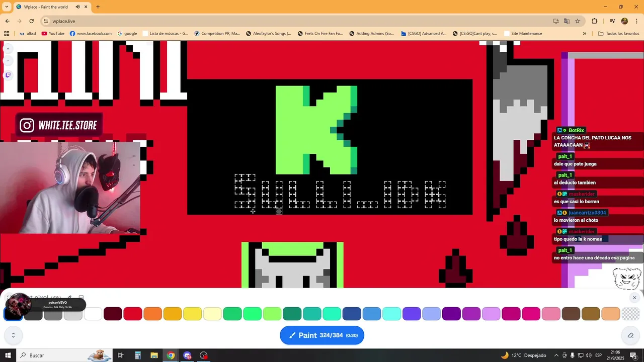Open the notifications center icon
Screen dimensions: 644x362
coord(633,355)
